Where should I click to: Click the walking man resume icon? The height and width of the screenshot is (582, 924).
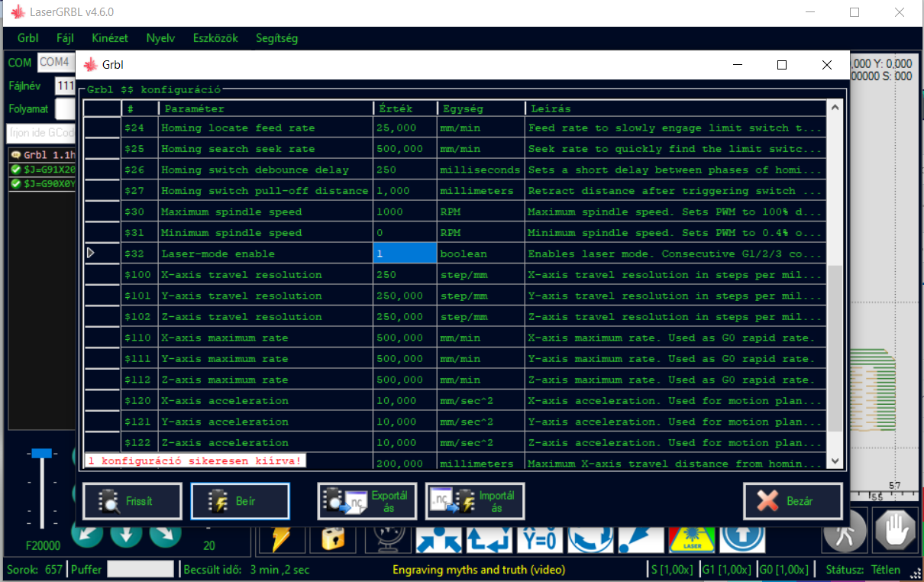tap(845, 531)
